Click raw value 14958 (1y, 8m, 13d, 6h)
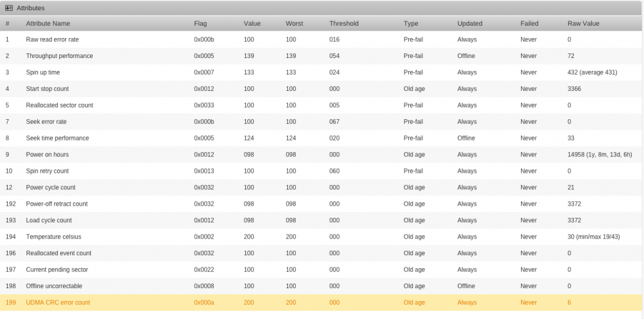Viewport: 644px width, 319px height. click(600, 155)
